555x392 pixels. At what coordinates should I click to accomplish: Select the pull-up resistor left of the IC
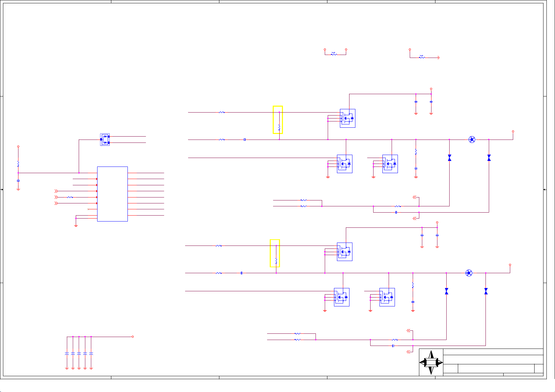coord(18,164)
